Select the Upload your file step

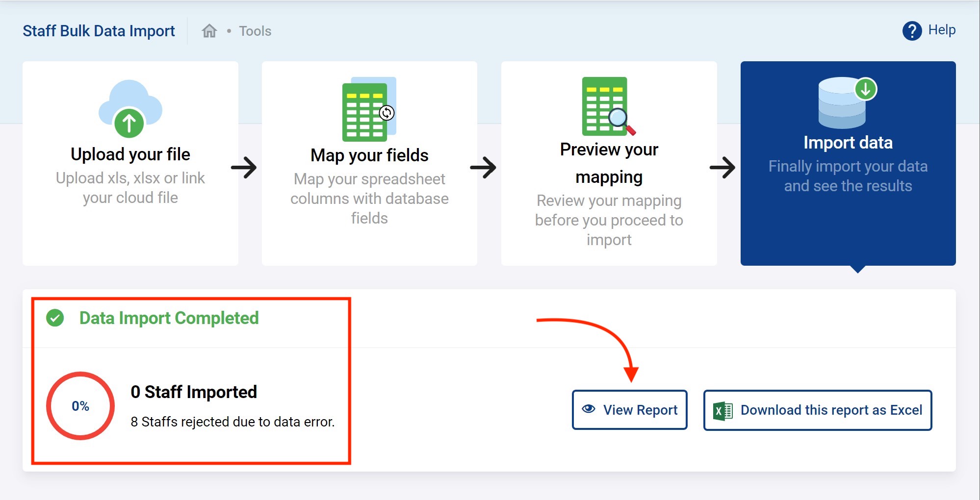tap(130, 163)
